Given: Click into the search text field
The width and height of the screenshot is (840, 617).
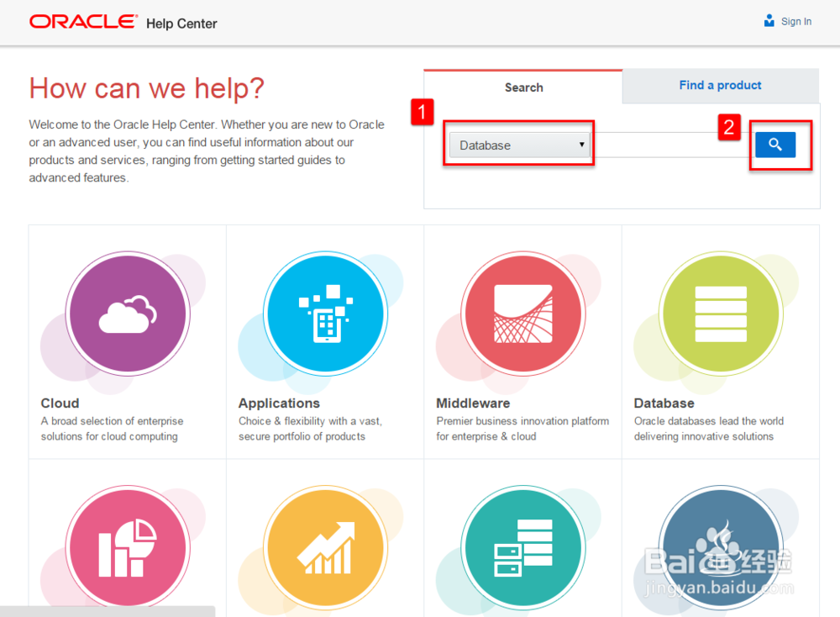Looking at the screenshot, I should 672,145.
